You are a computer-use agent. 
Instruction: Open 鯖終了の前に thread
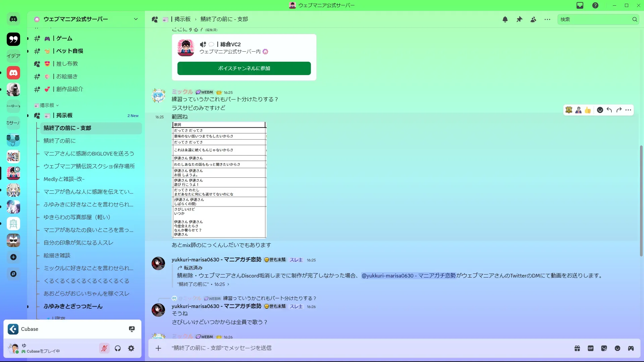60,141
